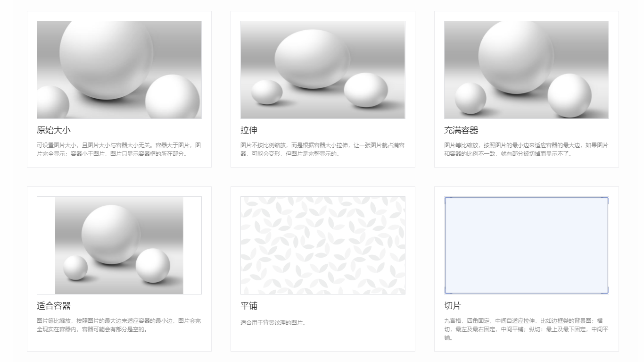Click the 原始大小 preview image
The width and height of the screenshot is (644, 362).
pyautogui.click(x=118, y=69)
